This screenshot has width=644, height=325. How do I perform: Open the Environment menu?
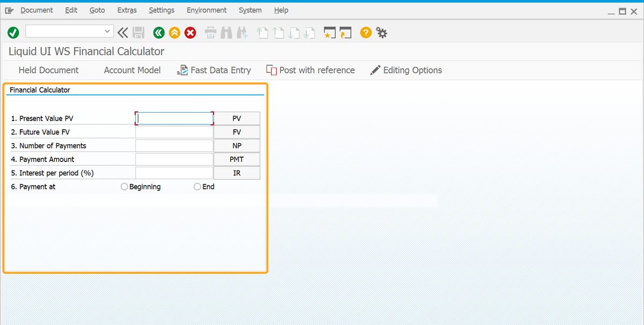click(x=207, y=10)
